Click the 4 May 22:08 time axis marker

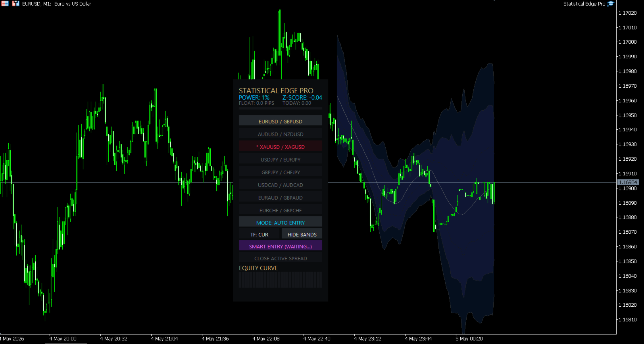[x=266, y=338]
